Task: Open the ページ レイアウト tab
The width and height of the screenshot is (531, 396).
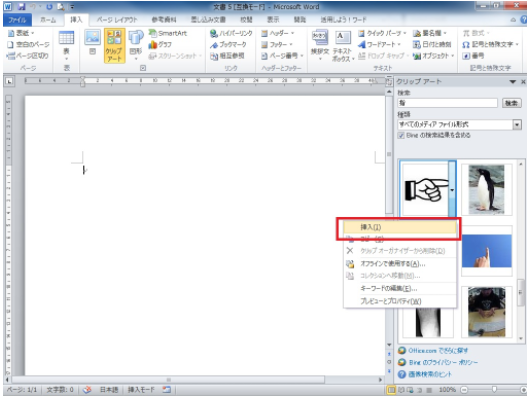Action: click(x=117, y=20)
